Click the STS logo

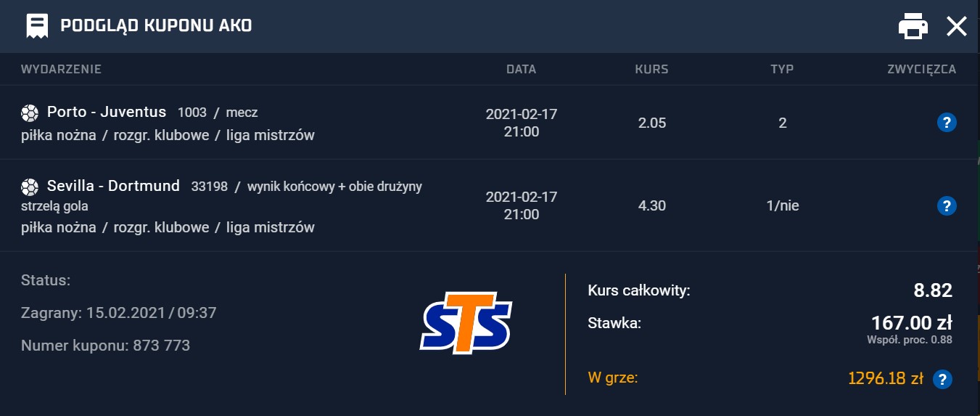click(466, 322)
